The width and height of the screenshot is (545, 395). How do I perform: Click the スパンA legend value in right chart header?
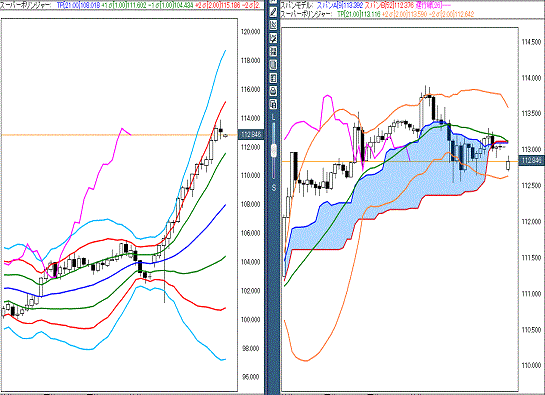pos(339,6)
